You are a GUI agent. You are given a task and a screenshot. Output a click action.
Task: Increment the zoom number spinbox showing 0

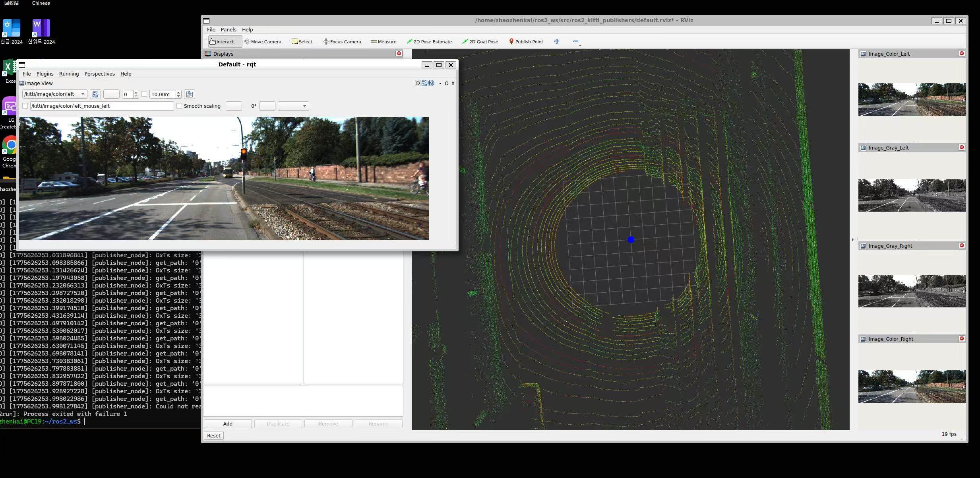coord(136,92)
